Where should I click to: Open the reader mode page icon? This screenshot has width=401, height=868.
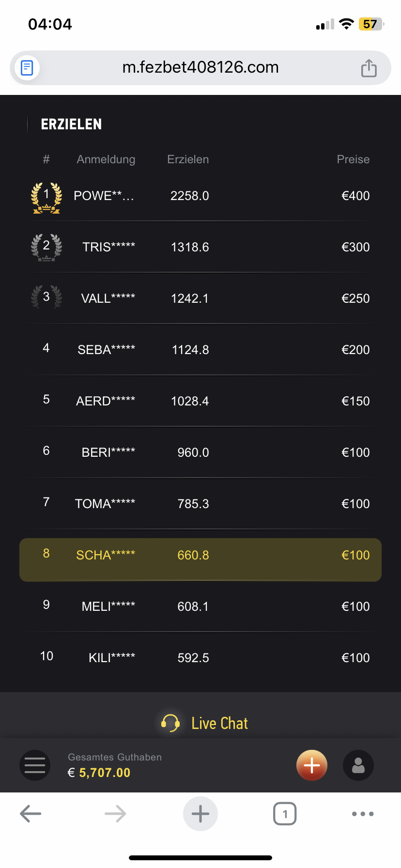coord(27,68)
